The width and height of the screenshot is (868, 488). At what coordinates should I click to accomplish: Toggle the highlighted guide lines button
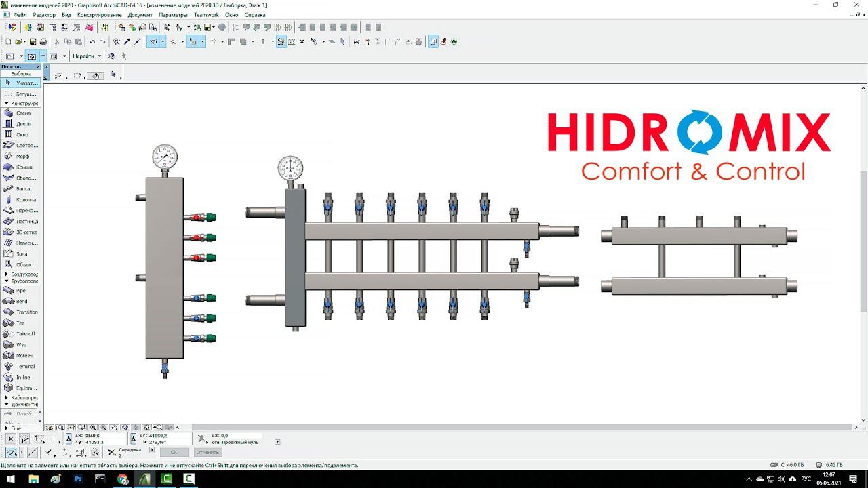(x=154, y=42)
